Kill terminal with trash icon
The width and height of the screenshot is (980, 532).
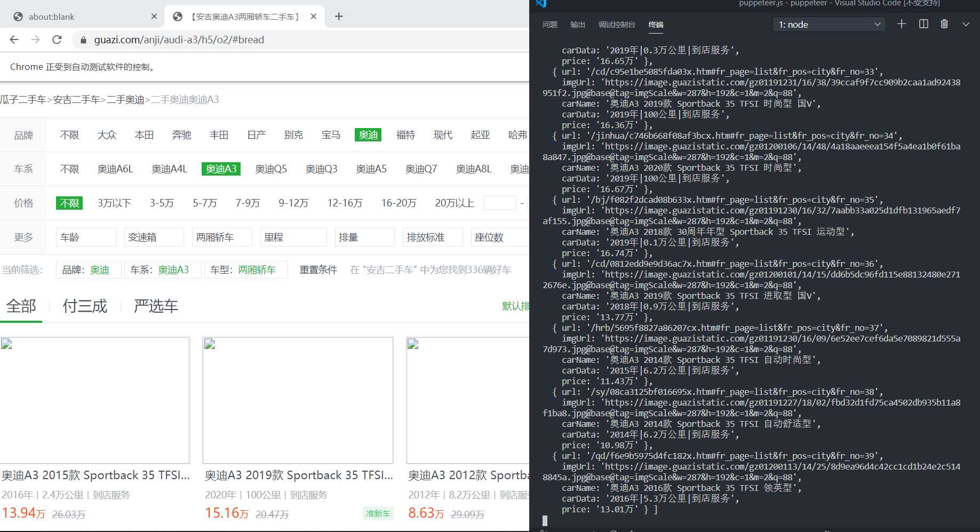(x=944, y=24)
